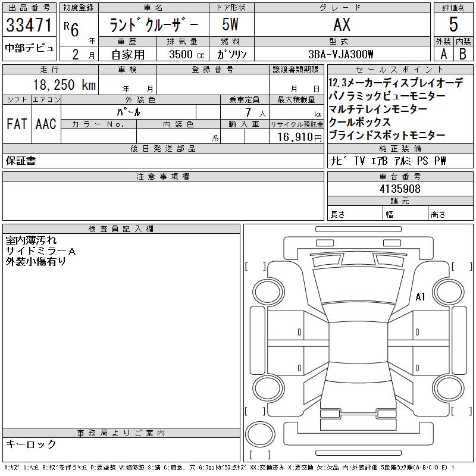Select interior grade B
This screenshot has height=476, width=476.
463,54
